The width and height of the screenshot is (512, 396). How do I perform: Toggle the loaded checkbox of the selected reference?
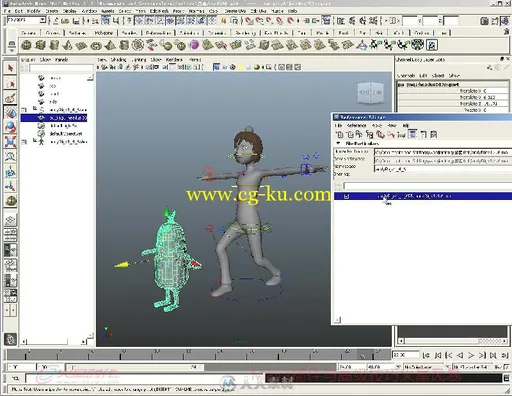pyautogui.click(x=346, y=196)
